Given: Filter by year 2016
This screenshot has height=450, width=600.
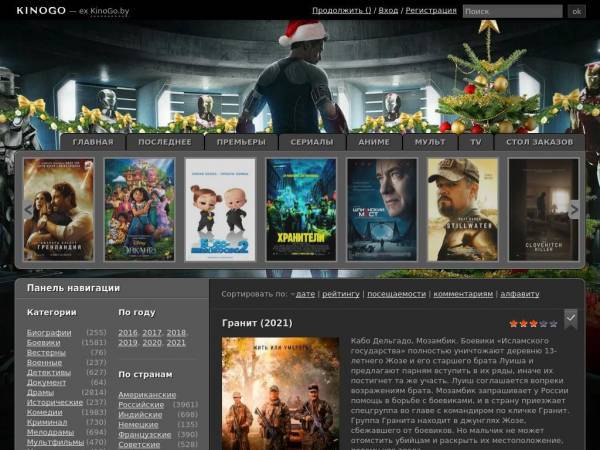Looking at the screenshot, I should [128, 333].
